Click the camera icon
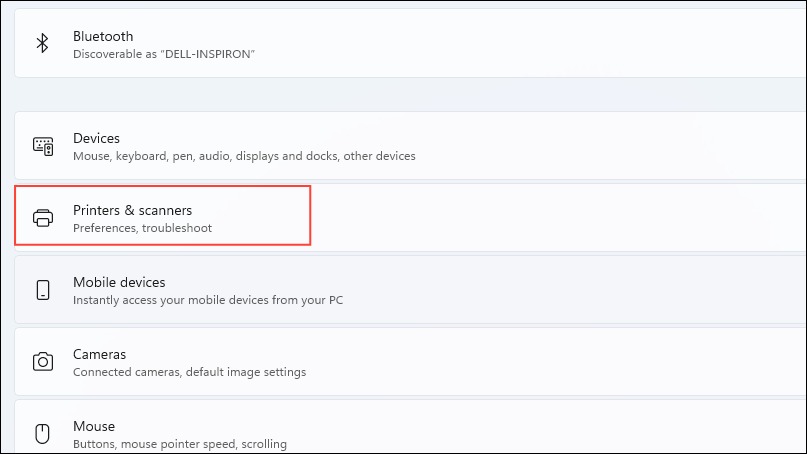The height and width of the screenshot is (454, 807). point(43,361)
